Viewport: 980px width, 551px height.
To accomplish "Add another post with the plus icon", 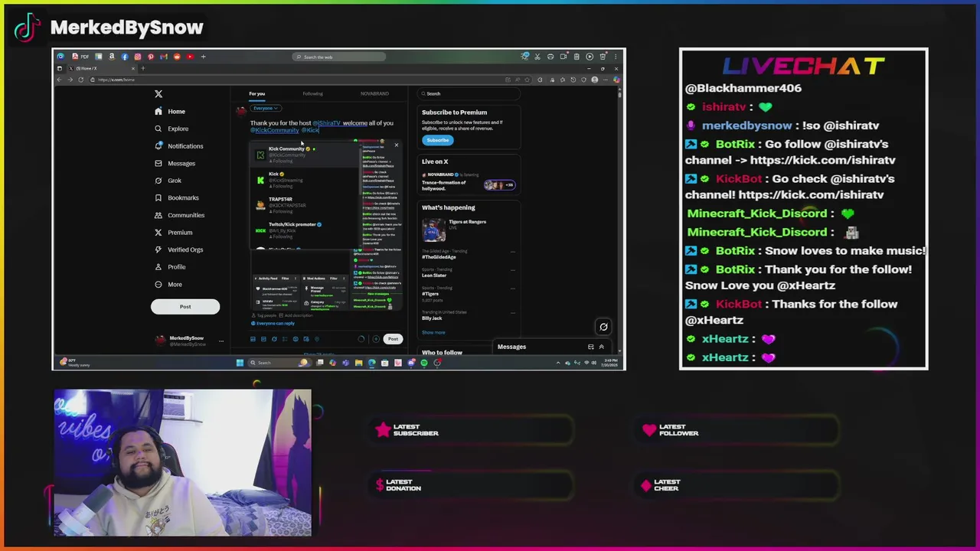I will point(376,339).
